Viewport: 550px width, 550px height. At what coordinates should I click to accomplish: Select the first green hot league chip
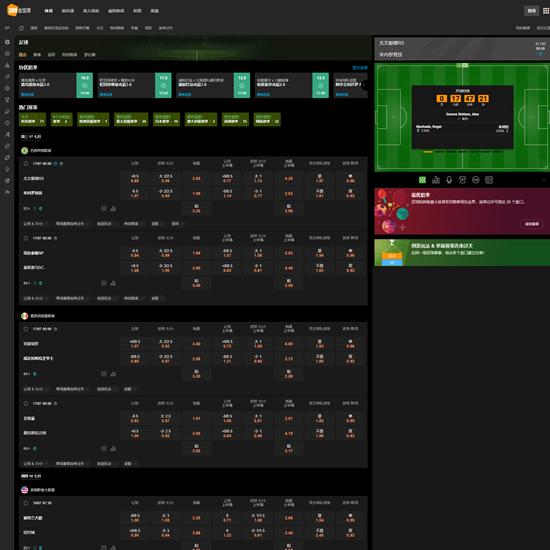tap(32, 119)
